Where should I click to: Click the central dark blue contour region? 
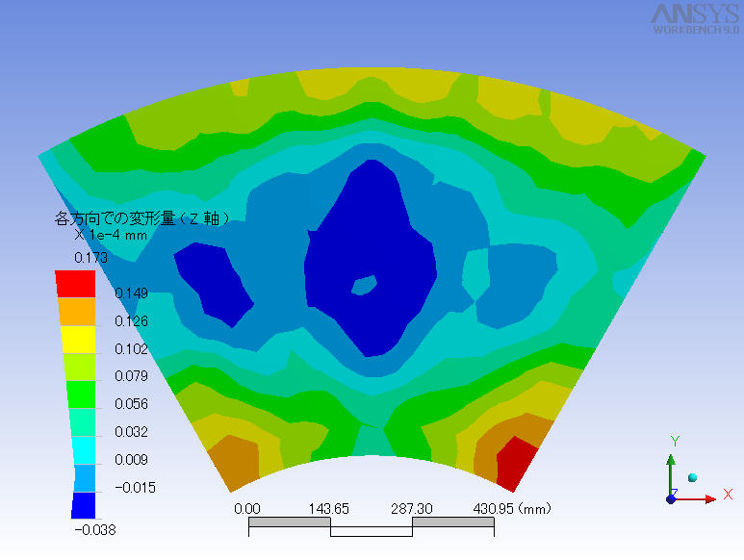371,259
